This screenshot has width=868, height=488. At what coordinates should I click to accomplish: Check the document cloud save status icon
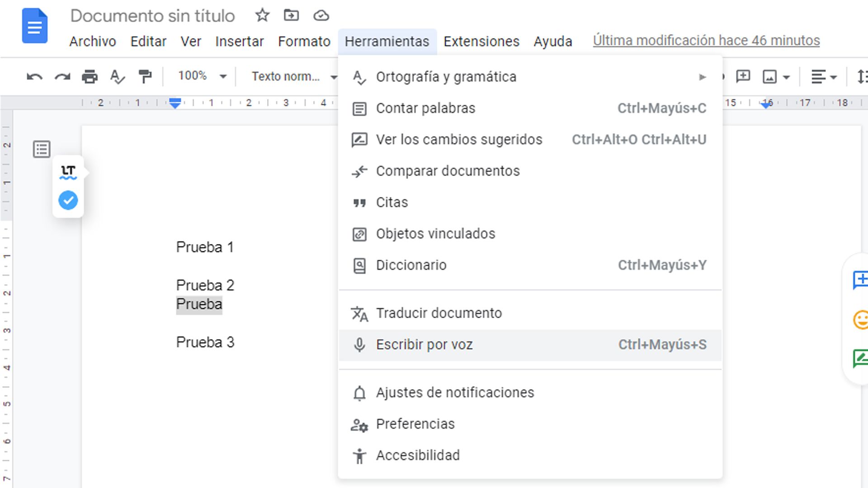[x=321, y=15]
